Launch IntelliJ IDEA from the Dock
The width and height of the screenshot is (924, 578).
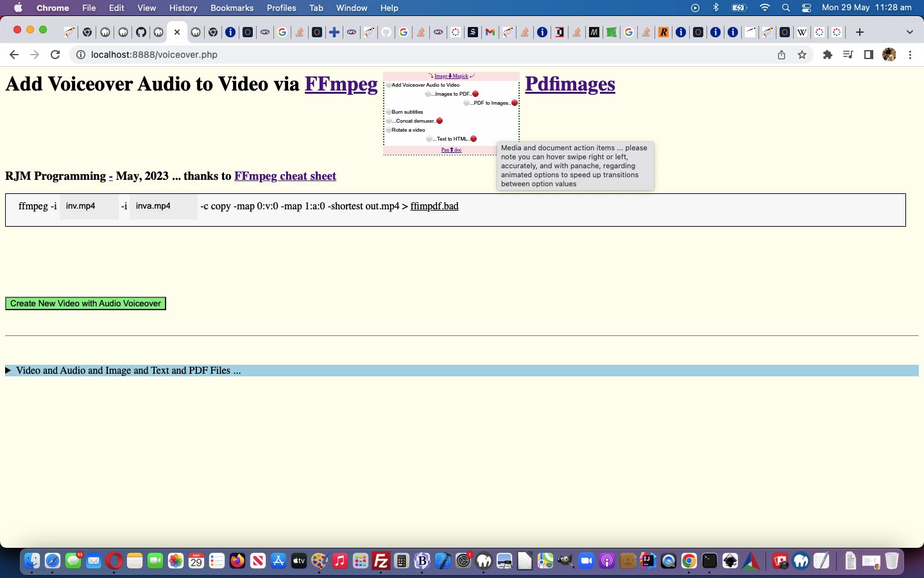pos(648,561)
